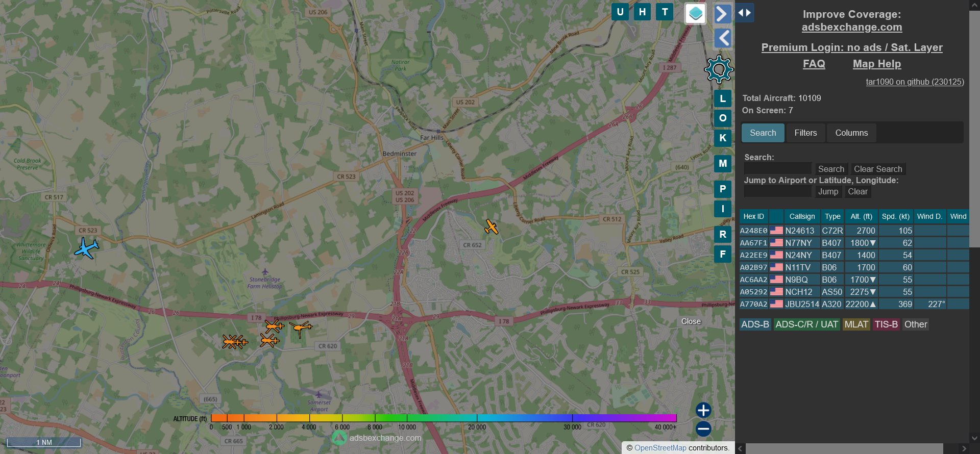Open the adsbexchange.com coverage link
The image size is (980, 454).
pyautogui.click(x=852, y=27)
